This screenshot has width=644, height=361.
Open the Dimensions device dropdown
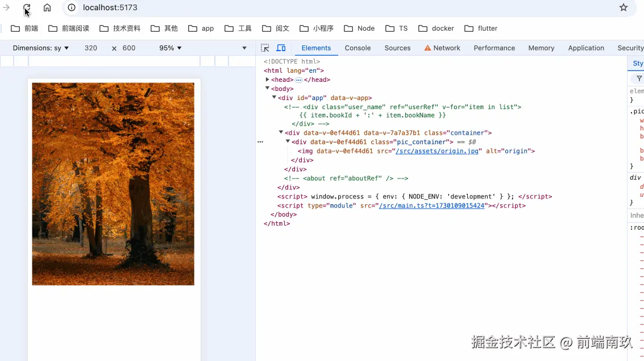click(41, 48)
